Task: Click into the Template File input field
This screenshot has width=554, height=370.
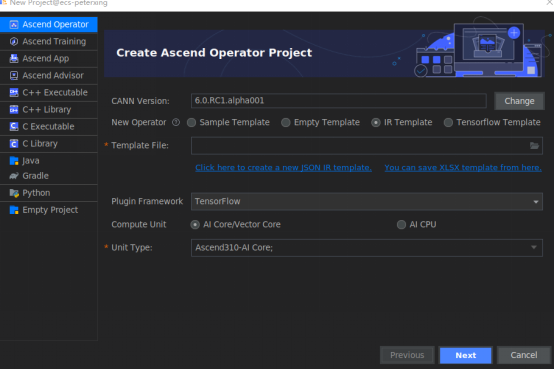Action: [367, 146]
